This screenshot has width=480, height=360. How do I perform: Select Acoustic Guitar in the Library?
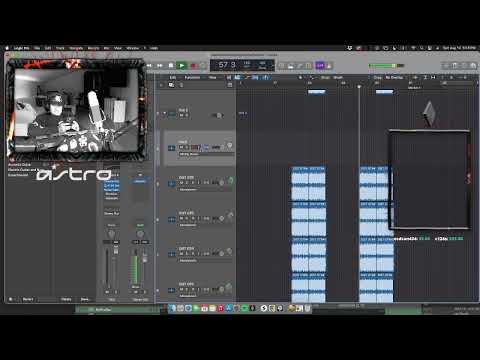[x=19, y=165]
